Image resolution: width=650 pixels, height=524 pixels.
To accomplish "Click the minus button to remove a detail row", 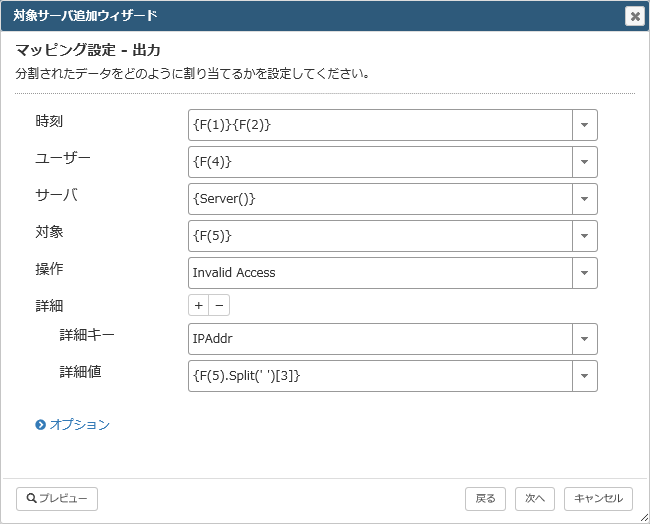I will pos(219,306).
